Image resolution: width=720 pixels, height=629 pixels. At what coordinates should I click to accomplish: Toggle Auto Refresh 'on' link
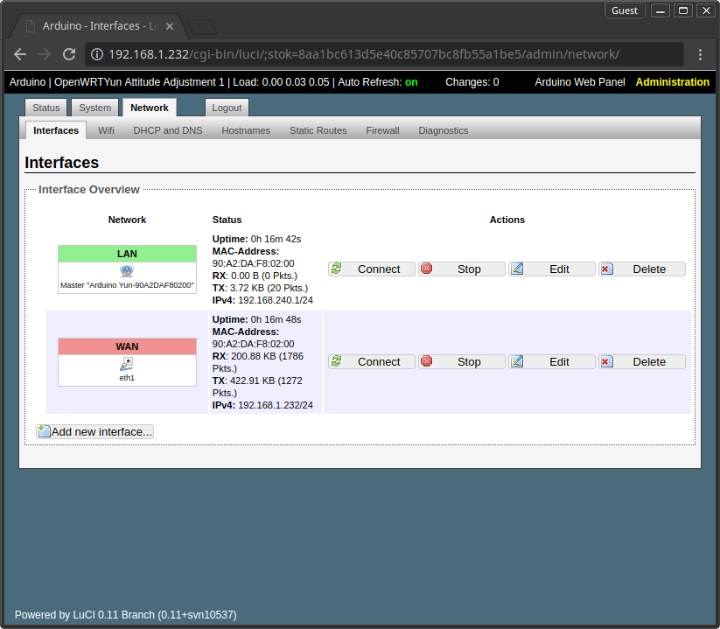tap(411, 82)
